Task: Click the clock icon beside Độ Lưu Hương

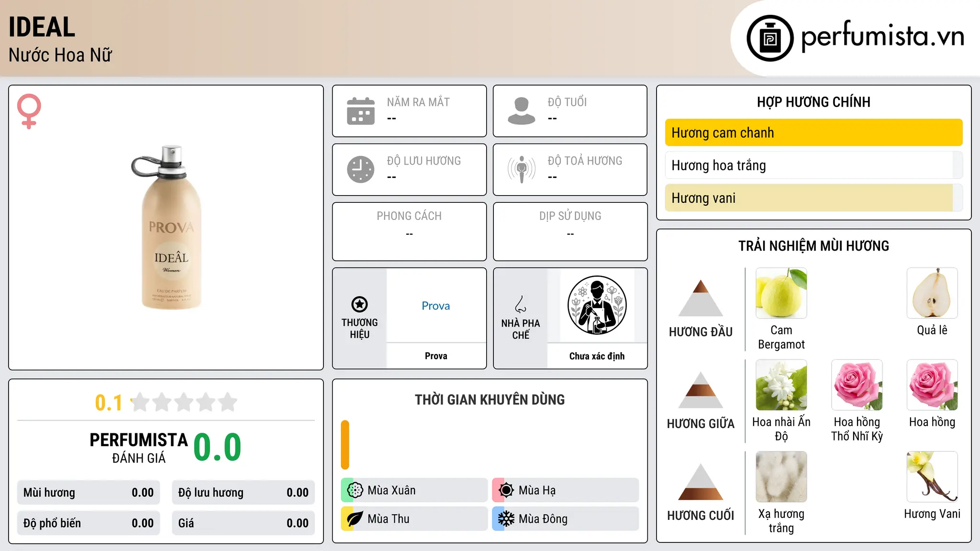Action: 361,169
